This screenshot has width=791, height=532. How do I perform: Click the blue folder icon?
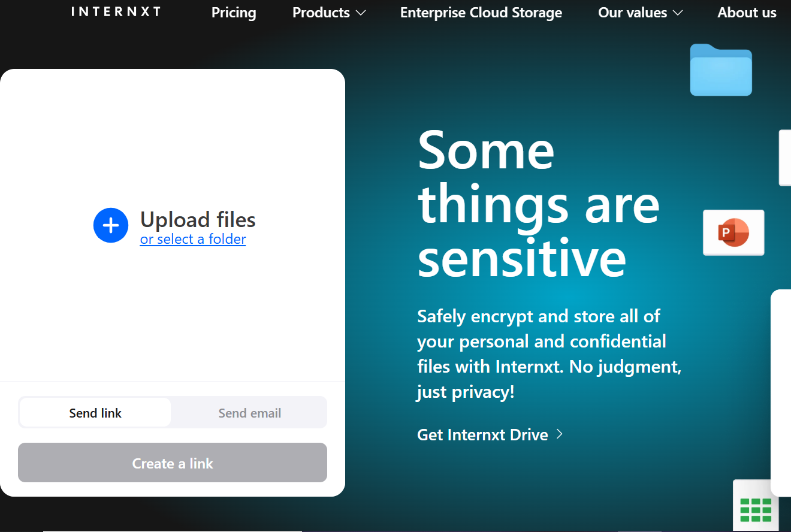(721, 69)
